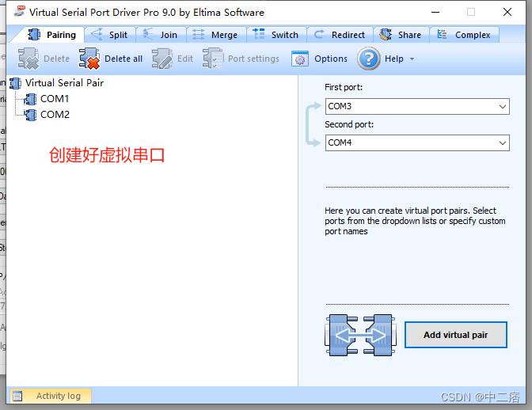
Task: Open the First port dropdown arrow
Action: [503, 107]
